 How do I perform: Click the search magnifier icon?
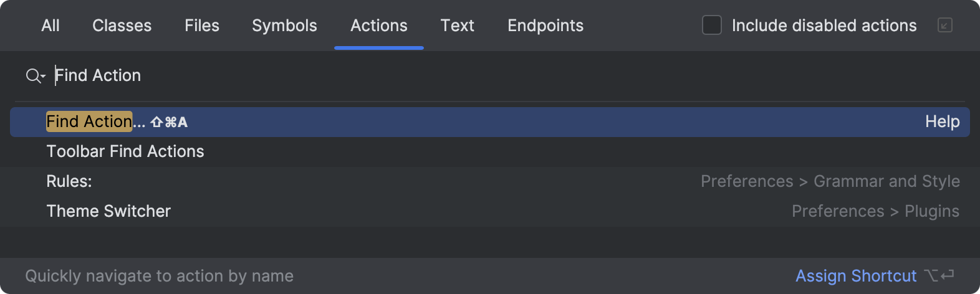tap(34, 76)
